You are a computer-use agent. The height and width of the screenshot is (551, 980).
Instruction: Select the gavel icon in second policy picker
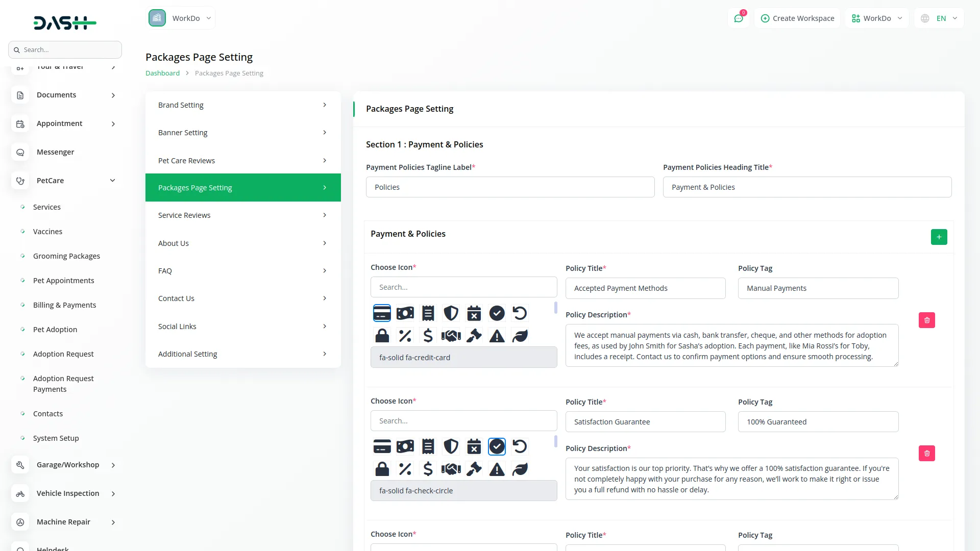pos(474,469)
